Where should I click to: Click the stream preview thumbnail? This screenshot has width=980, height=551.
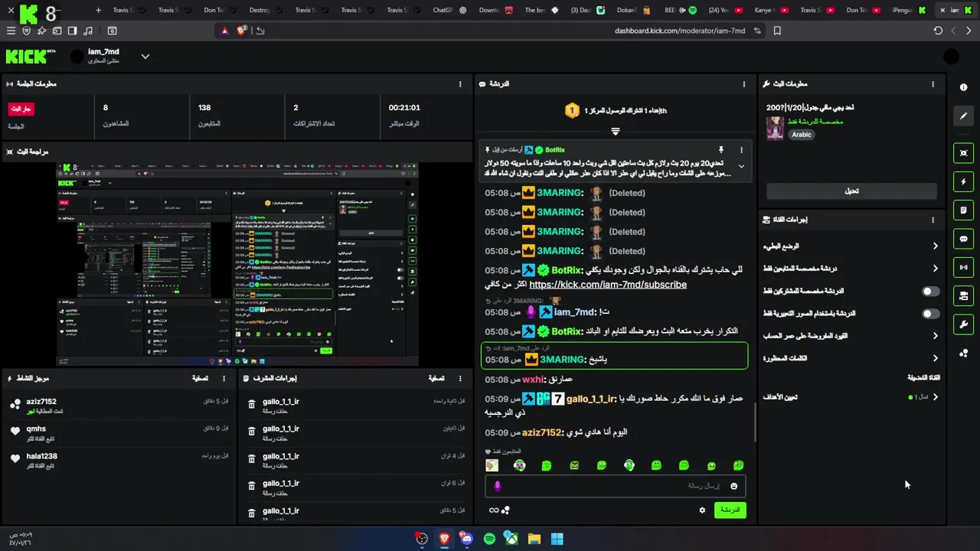pos(237,264)
